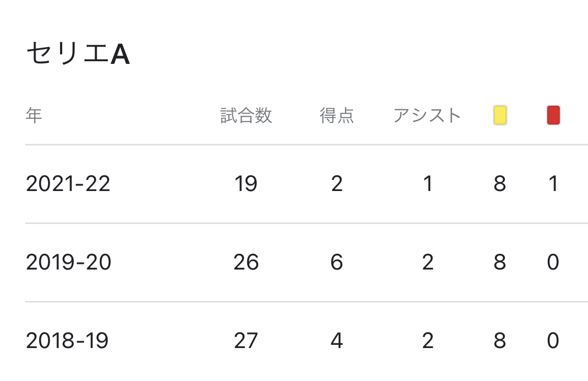Click red card count 0 in 2018-19
The height and width of the screenshot is (381, 588).
point(553,341)
